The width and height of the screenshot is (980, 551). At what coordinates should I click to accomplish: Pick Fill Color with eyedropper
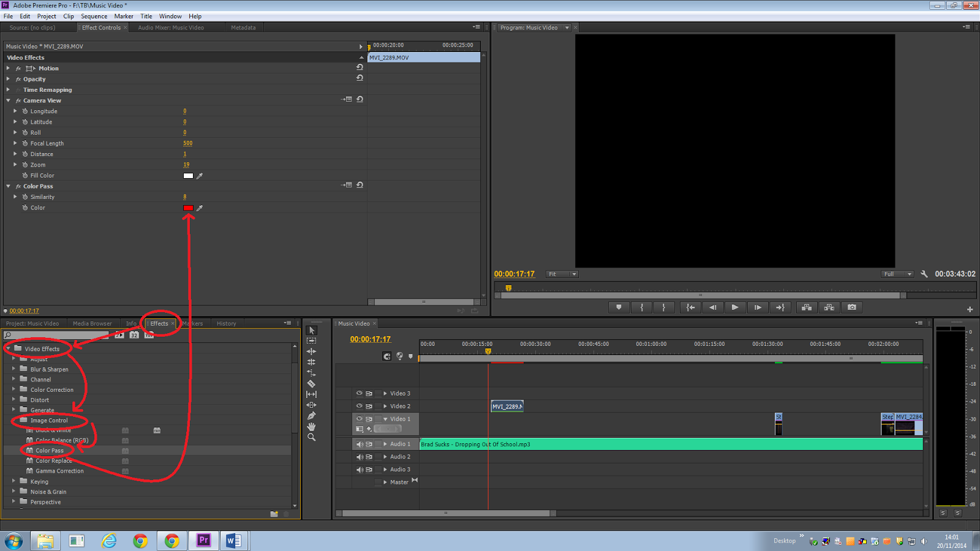200,176
